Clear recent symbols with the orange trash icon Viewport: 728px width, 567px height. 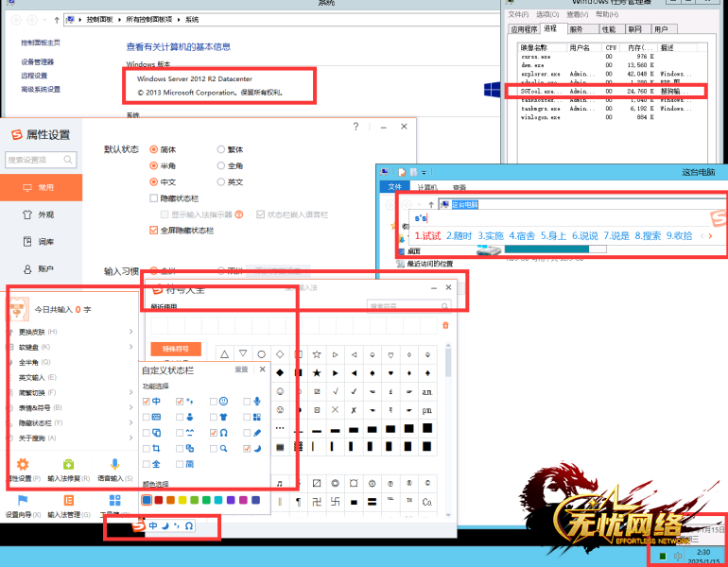(x=445, y=325)
